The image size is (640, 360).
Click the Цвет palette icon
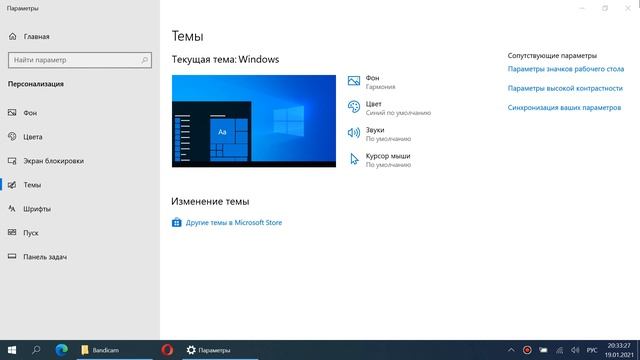(x=354, y=107)
